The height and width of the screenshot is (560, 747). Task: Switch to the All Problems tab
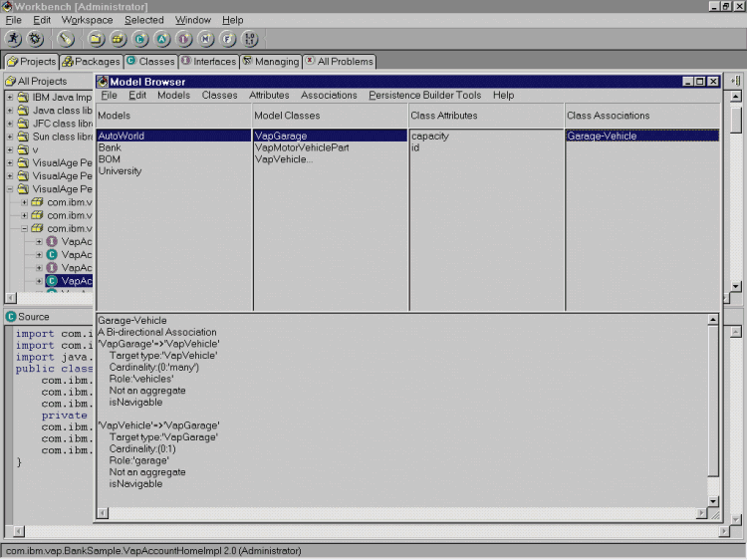pos(339,62)
